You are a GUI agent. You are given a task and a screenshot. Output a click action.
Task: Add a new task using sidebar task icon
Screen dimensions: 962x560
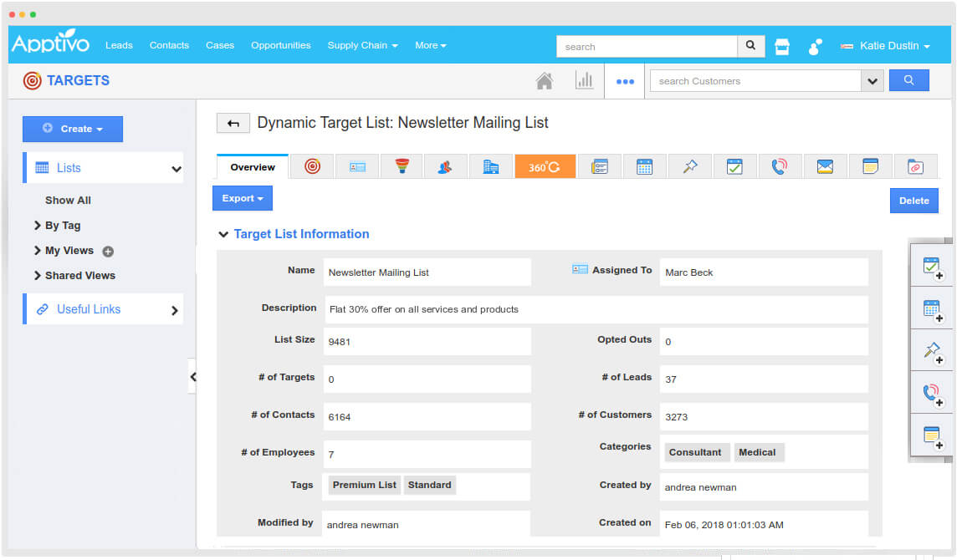coord(931,266)
